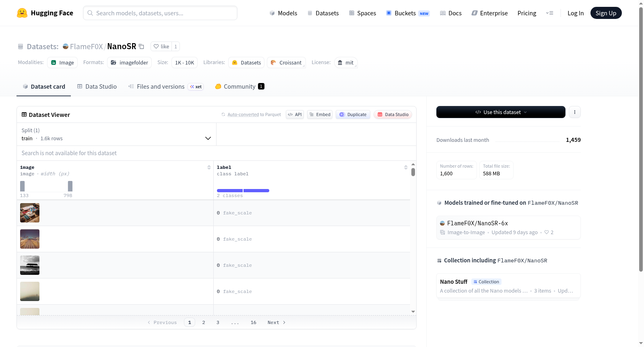Click the Embed button

point(320,114)
